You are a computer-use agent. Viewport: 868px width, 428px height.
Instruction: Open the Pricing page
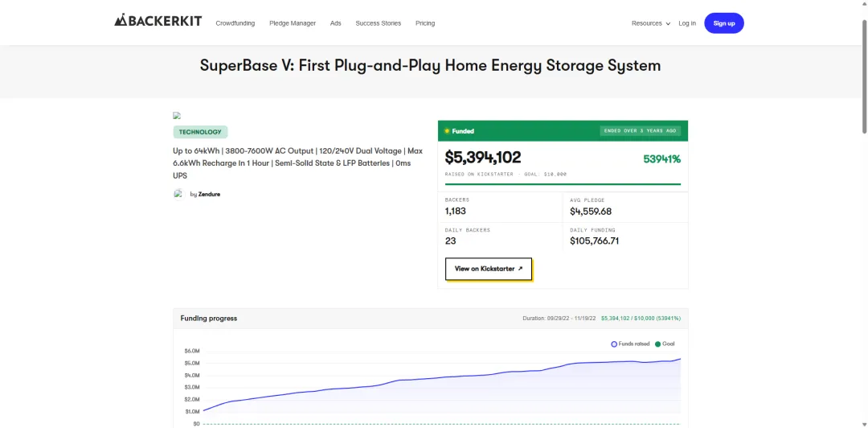coord(425,23)
